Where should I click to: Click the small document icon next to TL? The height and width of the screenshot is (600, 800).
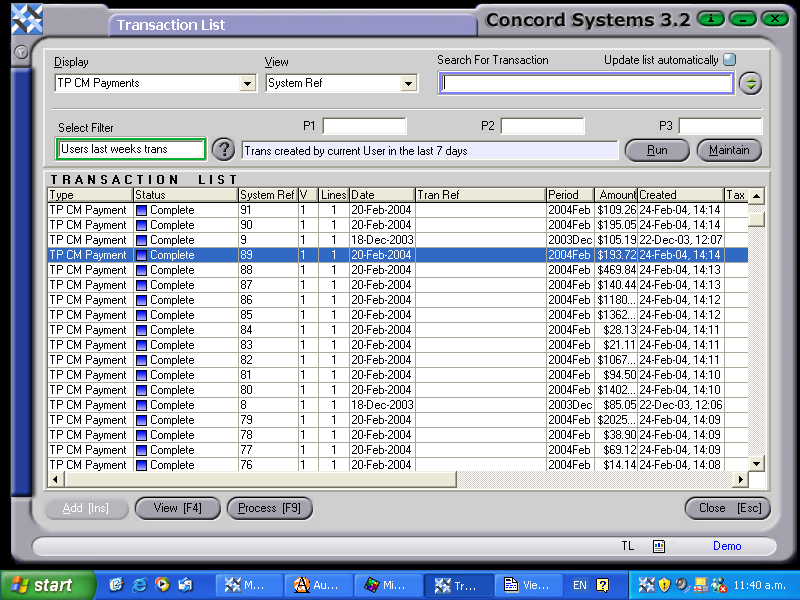pyautogui.click(x=659, y=546)
